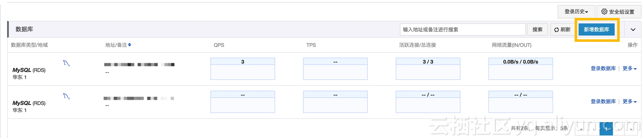644x138 pixels.
Task: Open 更多 menu for second MySQL row
Action: point(630,101)
